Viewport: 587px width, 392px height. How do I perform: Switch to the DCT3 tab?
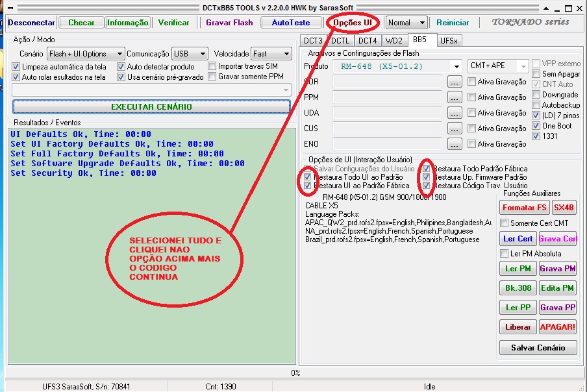coord(312,41)
